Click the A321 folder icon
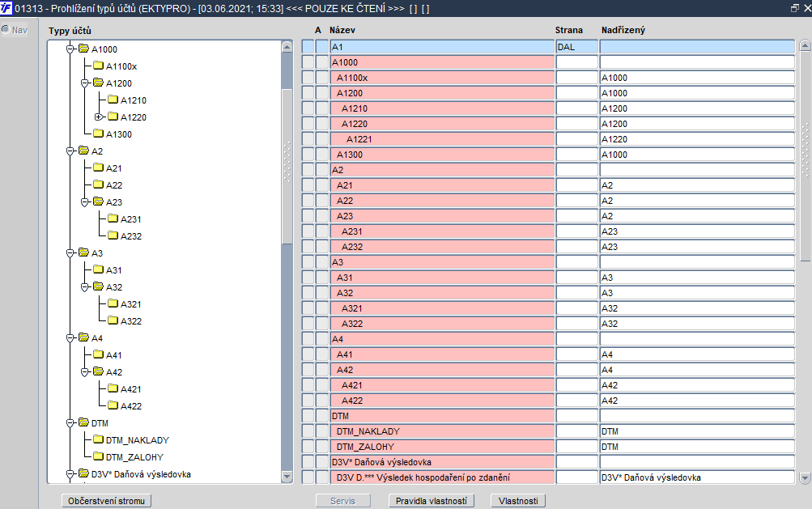Screen dimensions: 812x509 pos(113,303)
